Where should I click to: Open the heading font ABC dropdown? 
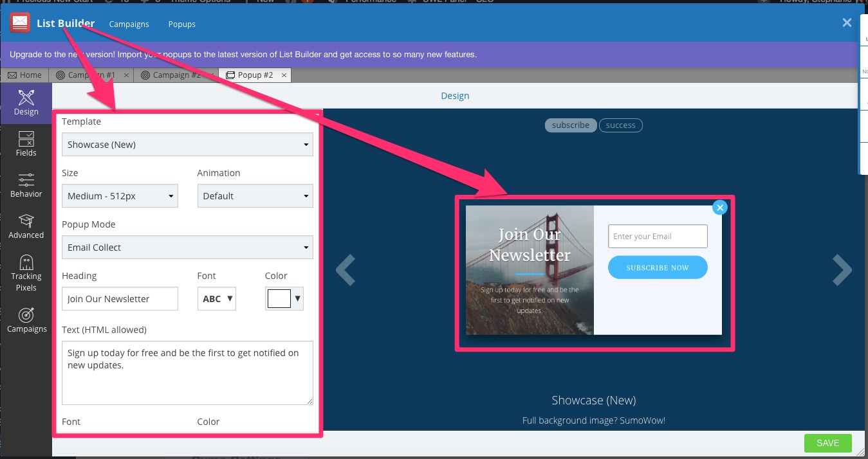(x=217, y=299)
